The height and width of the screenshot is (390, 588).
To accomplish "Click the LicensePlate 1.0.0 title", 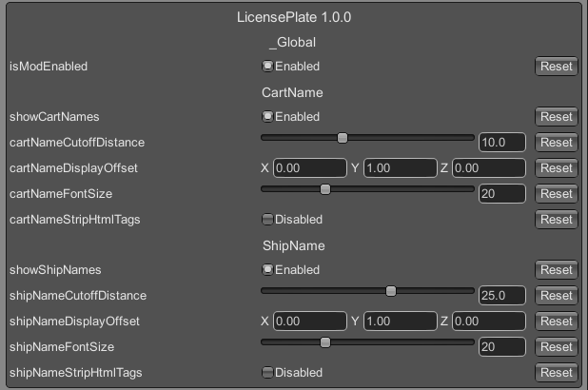I will 294,17.
